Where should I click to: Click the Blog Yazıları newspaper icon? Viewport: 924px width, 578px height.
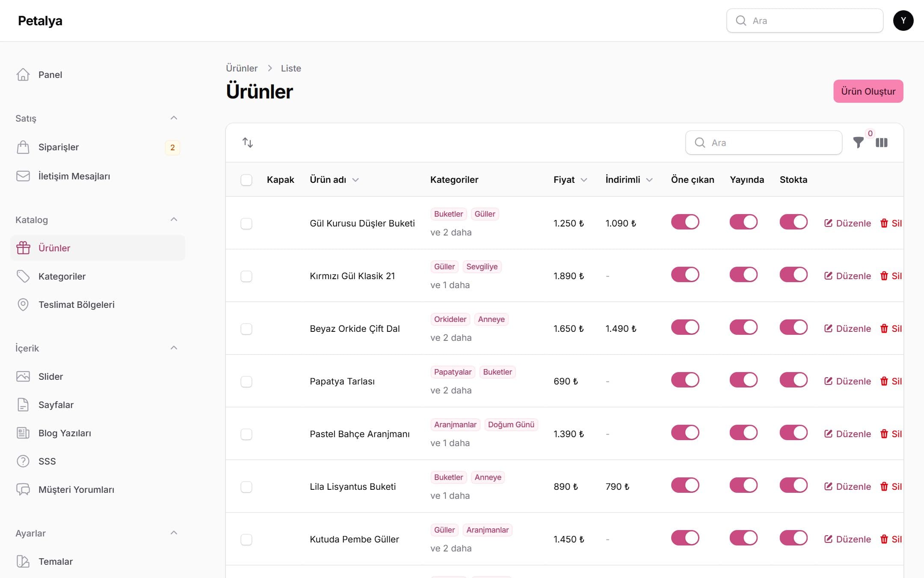[23, 433]
